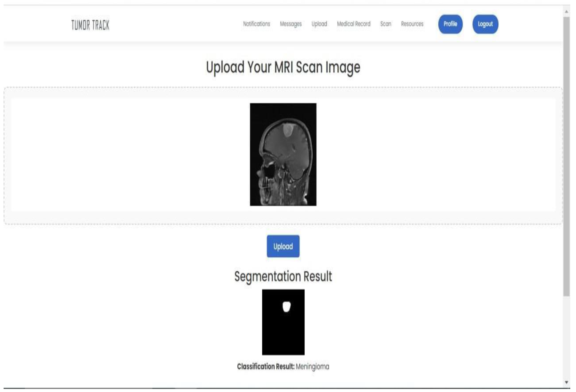Click the vertical scrollbar track

point(566,198)
